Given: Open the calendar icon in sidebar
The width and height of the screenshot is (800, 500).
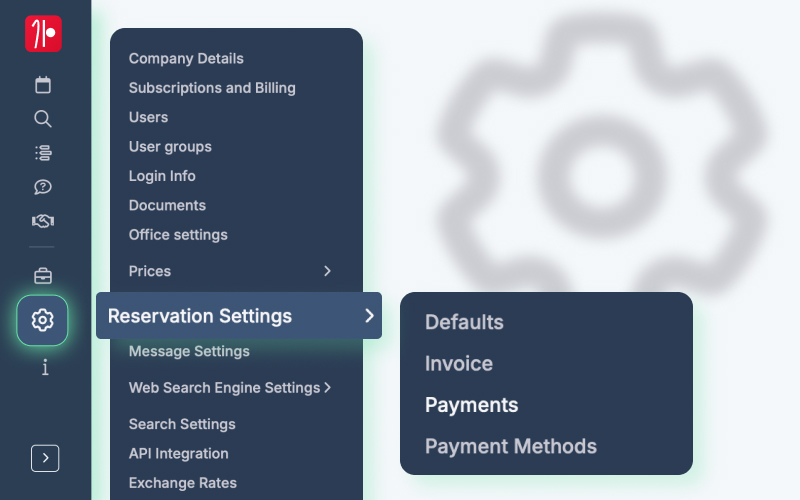Looking at the screenshot, I should [43, 85].
